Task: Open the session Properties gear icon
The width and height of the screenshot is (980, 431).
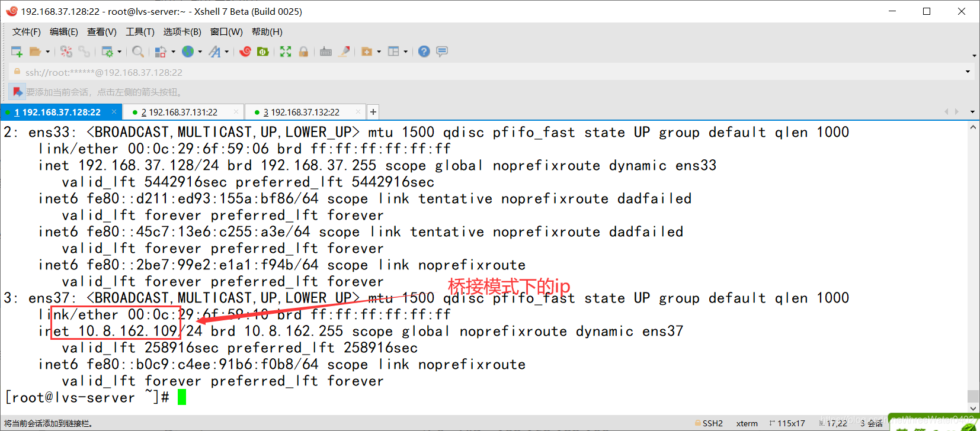Action: pyautogui.click(x=107, y=52)
